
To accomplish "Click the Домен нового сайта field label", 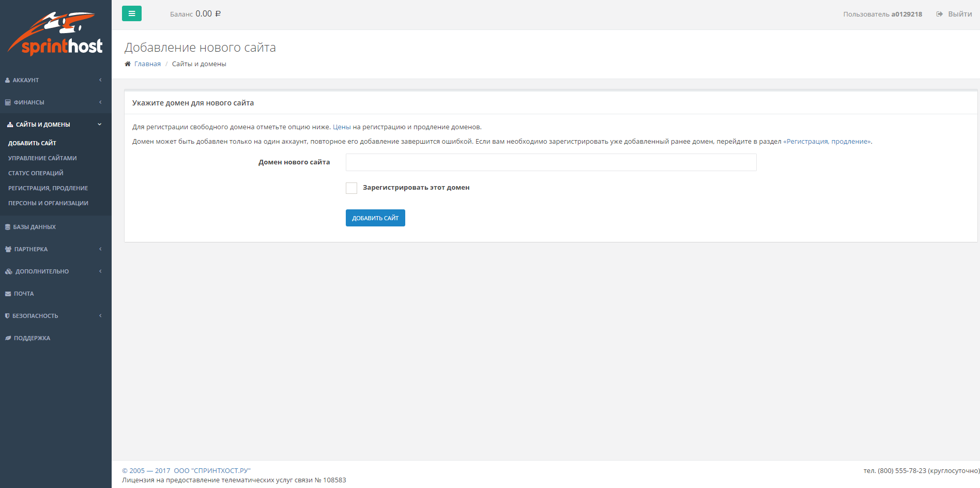I will [x=294, y=162].
